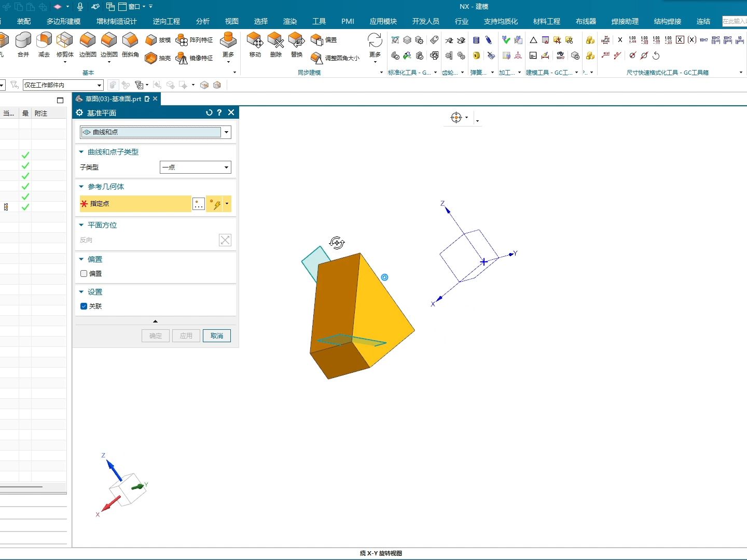Click the 移动 (Move Face) tool

(255, 44)
